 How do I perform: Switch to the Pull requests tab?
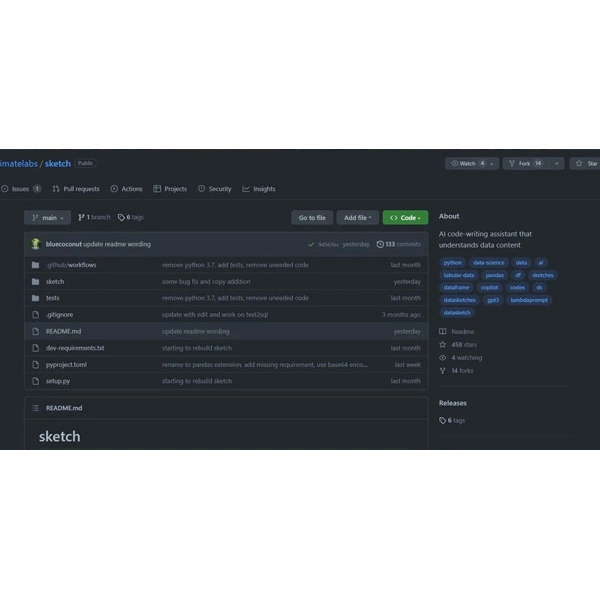coord(76,189)
